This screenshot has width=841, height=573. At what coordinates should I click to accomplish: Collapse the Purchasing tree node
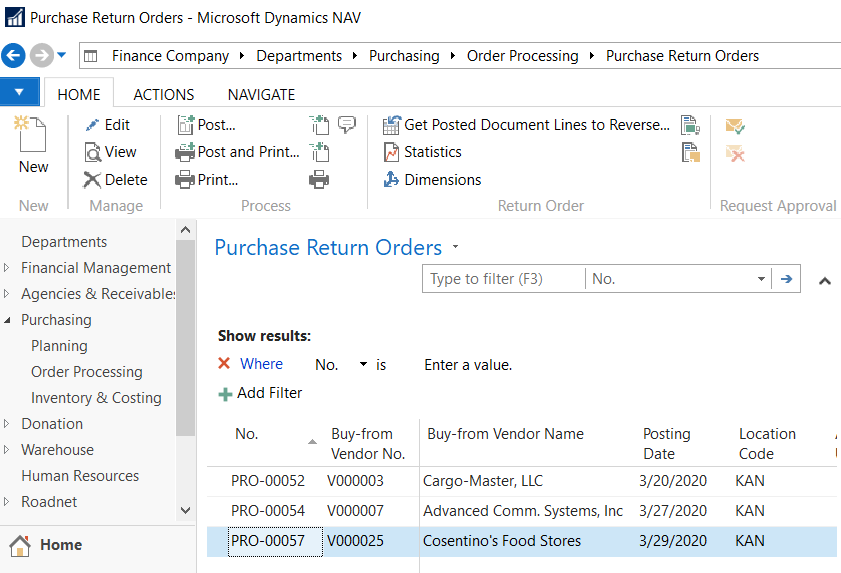[8, 320]
